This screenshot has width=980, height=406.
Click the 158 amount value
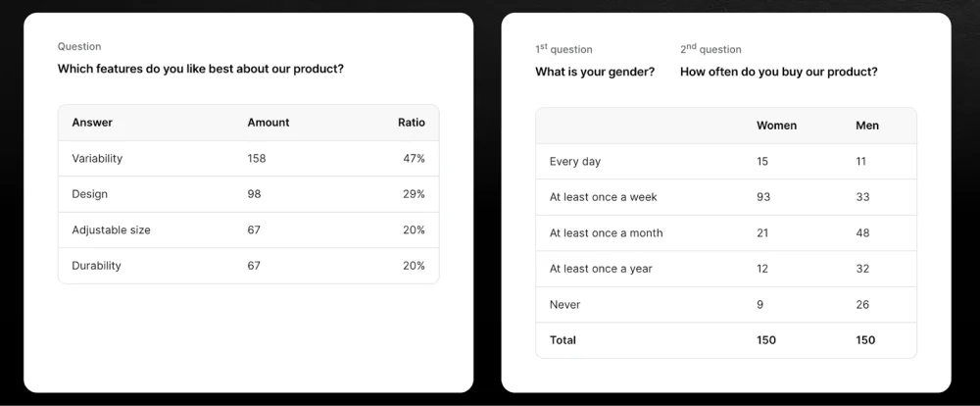coord(256,158)
